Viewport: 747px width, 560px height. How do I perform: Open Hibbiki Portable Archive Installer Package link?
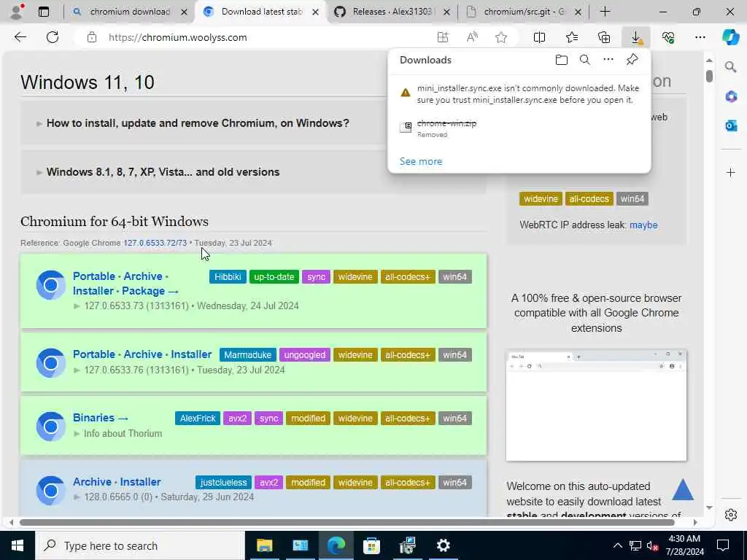(x=125, y=284)
